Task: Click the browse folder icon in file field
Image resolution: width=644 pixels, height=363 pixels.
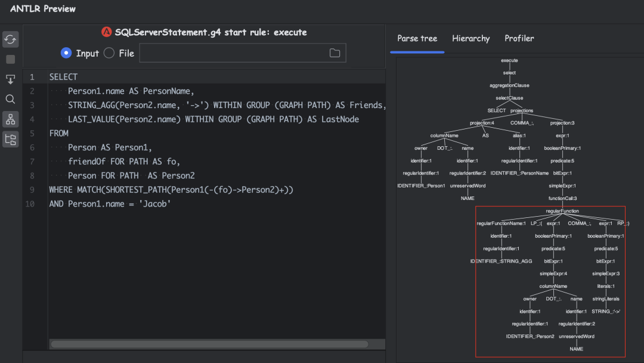Action: [x=335, y=53]
